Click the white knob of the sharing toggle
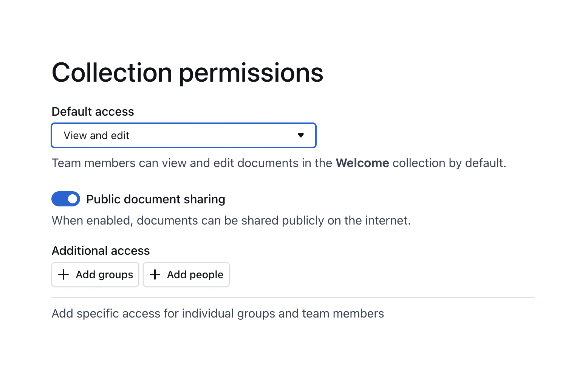 tap(73, 199)
